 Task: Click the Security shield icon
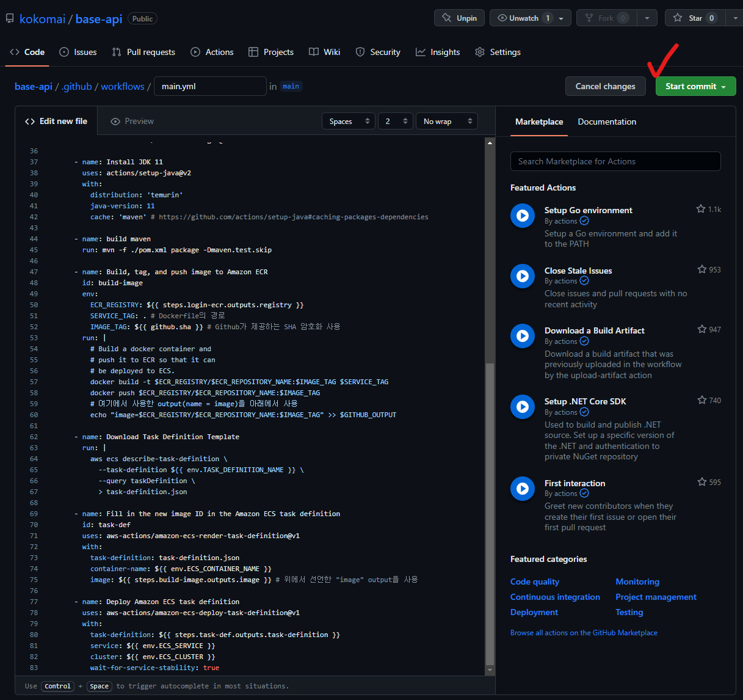360,52
